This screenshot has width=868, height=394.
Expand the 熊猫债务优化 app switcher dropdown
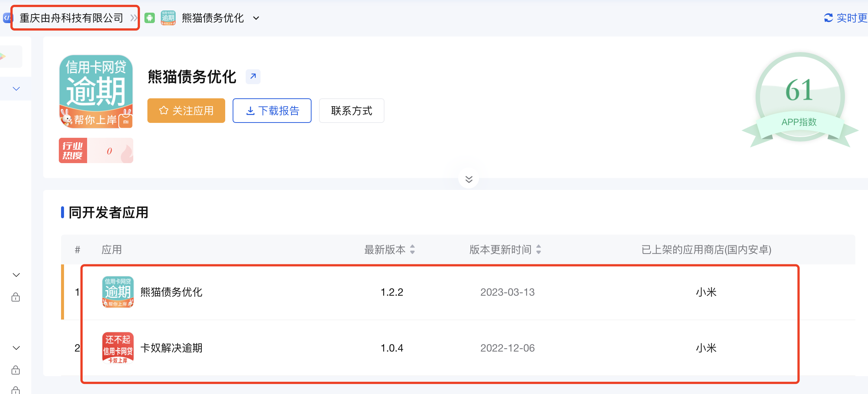coord(256,18)
